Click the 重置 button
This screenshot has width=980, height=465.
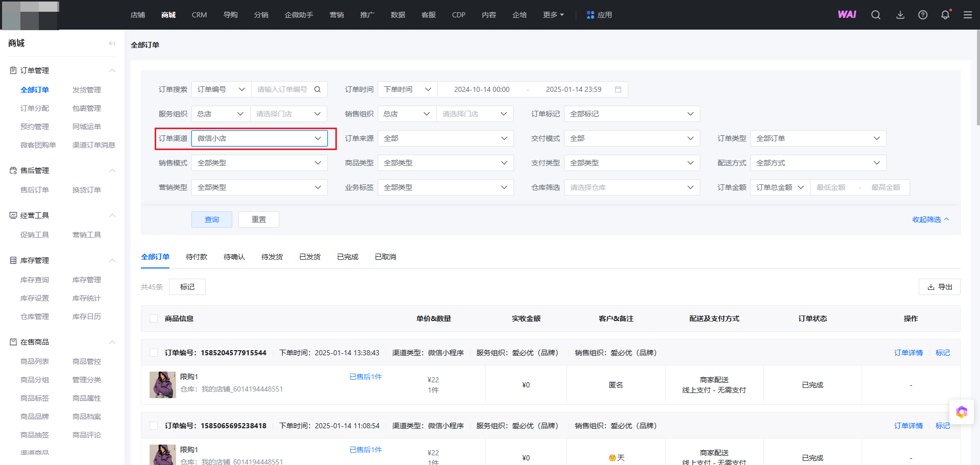(259, 219)
